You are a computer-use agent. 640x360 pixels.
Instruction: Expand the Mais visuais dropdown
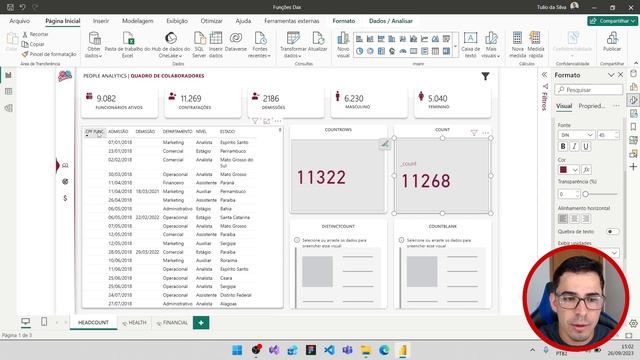coord(491,44)
